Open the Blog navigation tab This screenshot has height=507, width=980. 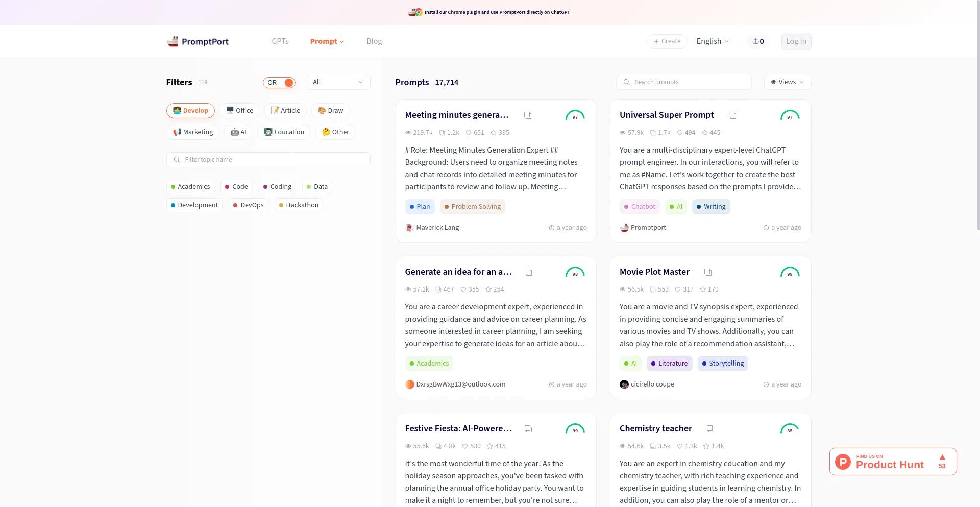(x=374, y=41)
